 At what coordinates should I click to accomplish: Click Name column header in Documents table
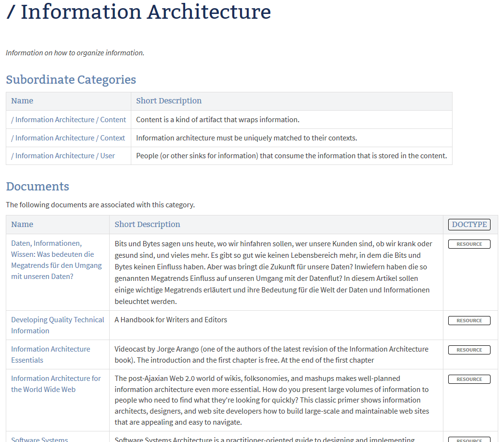[22, 225]
